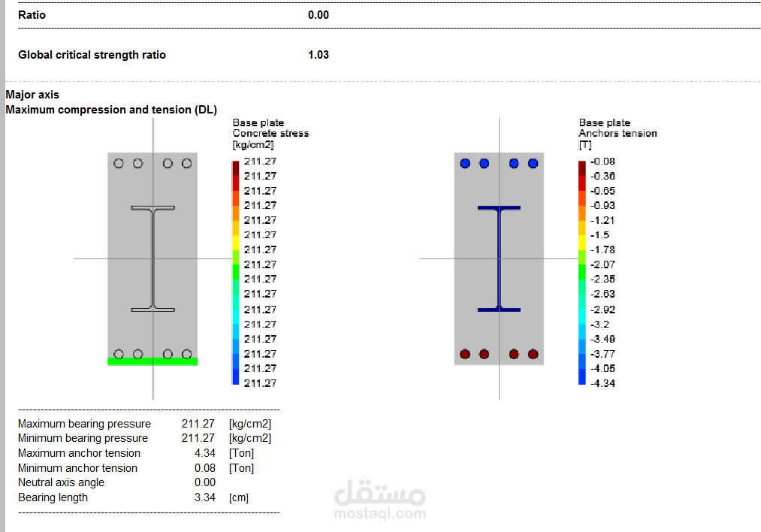
Task: Click the top-left hollow anchor in stress diagram
Action: pyautogui.click(x=119, y=164)
